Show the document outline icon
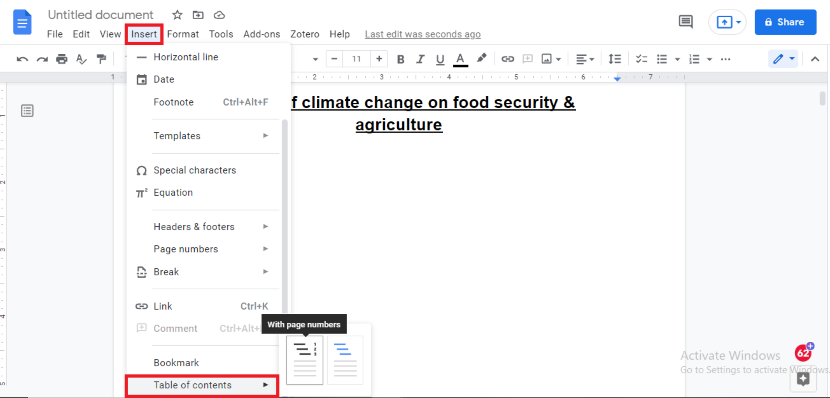The height and width of the screenshot is (398, 830). (x=27, y=111)
